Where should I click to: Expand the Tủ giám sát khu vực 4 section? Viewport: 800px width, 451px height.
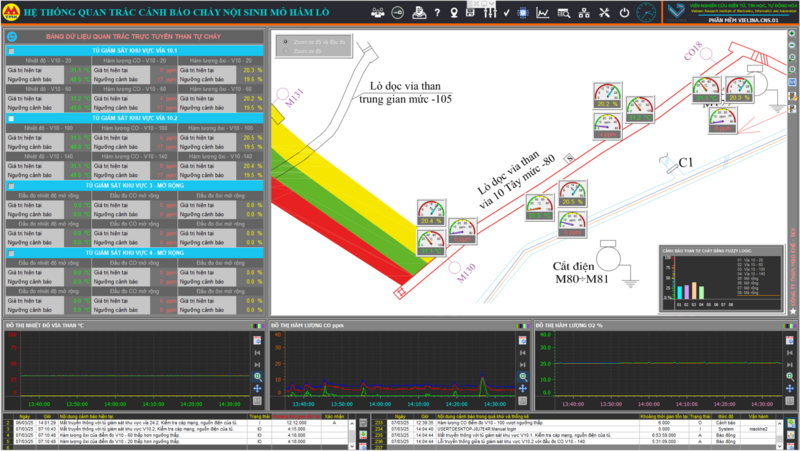(11, 253)
